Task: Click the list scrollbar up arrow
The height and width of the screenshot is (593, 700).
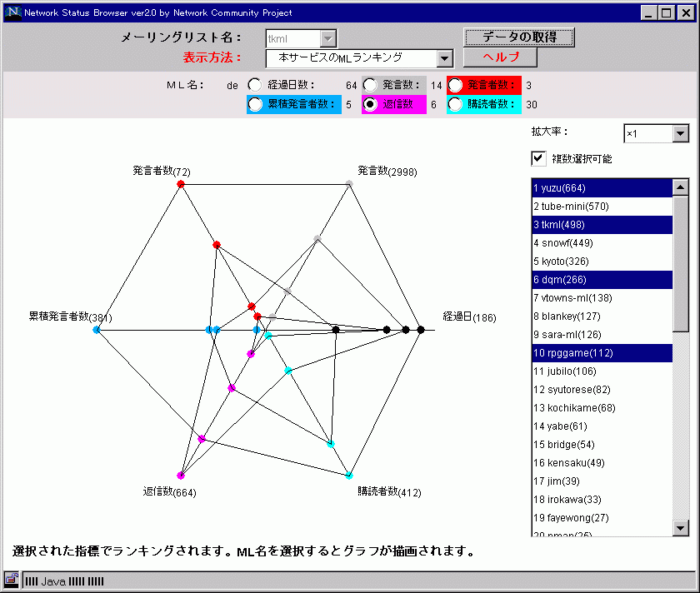Action: 680,188
